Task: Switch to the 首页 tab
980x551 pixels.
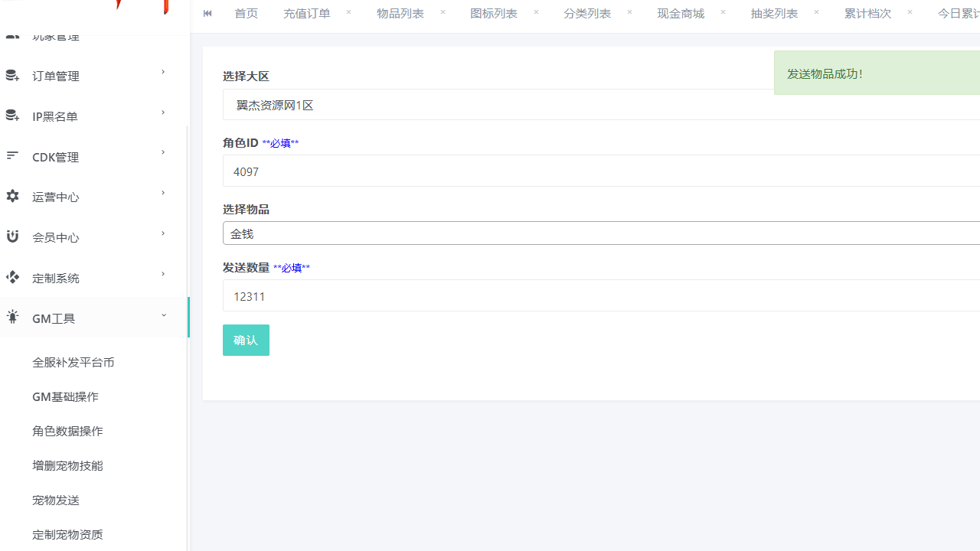Action: (x=246, y=13)
